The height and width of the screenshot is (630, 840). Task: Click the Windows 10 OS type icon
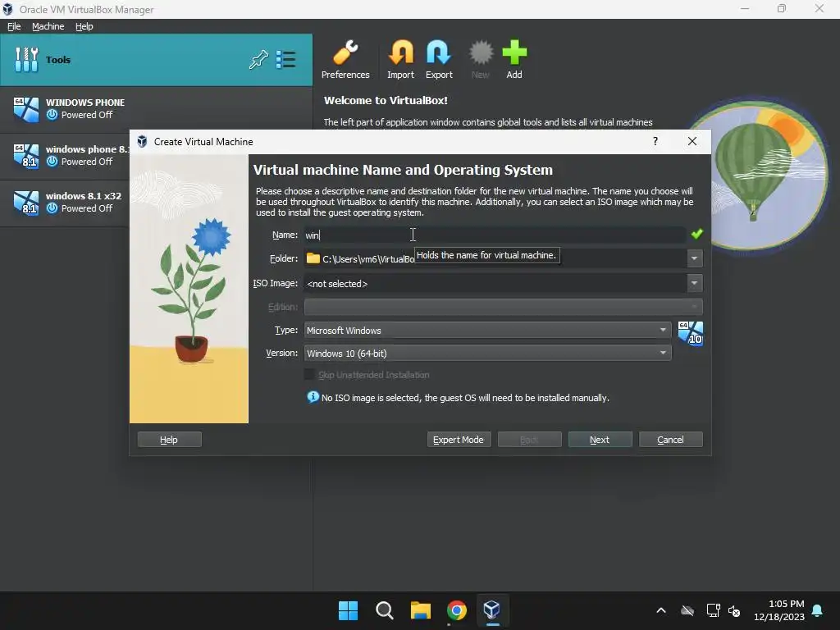[690, 333]
